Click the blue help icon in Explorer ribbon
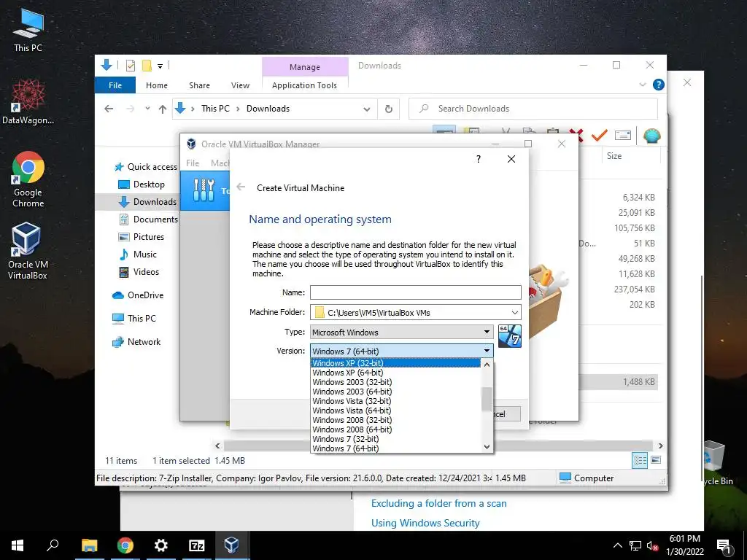The width and height of the screenshot is (747, 560). pyautogui.click(x=659, y=85)
